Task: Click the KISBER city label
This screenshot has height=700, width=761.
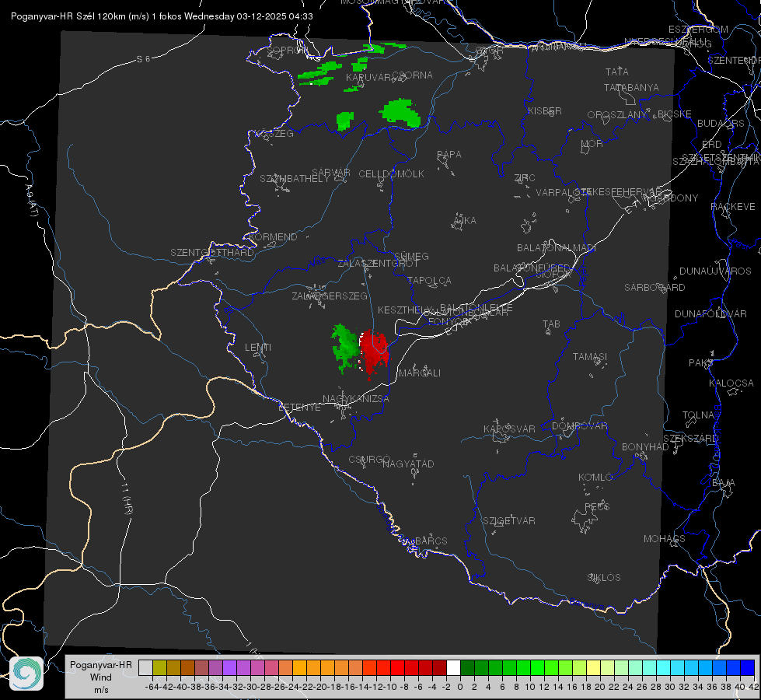Action: 545,111
